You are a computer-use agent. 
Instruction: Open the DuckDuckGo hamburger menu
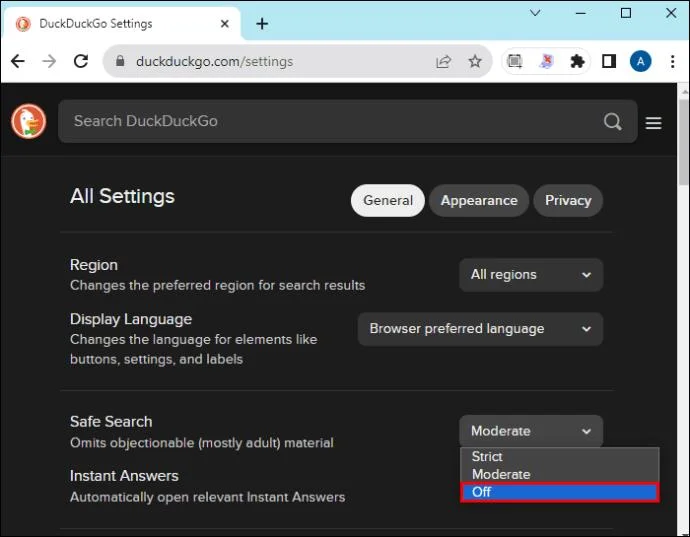click(653, 123)
